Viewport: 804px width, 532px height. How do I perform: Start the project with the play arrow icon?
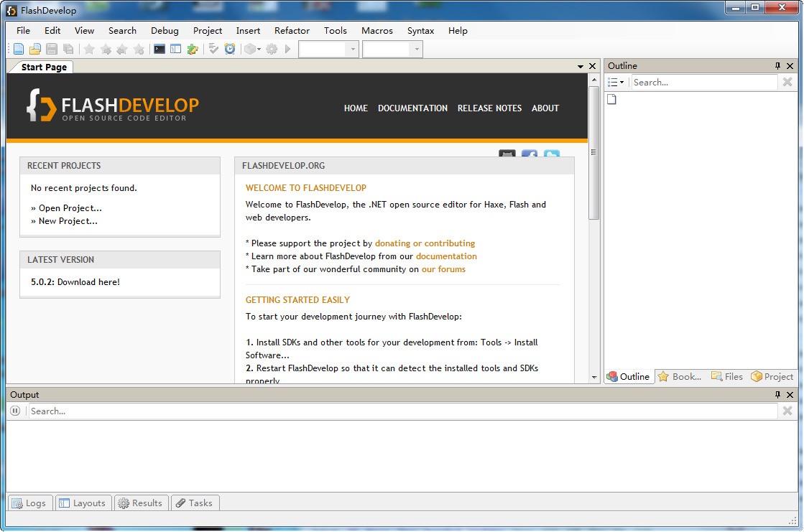[287, 49]
